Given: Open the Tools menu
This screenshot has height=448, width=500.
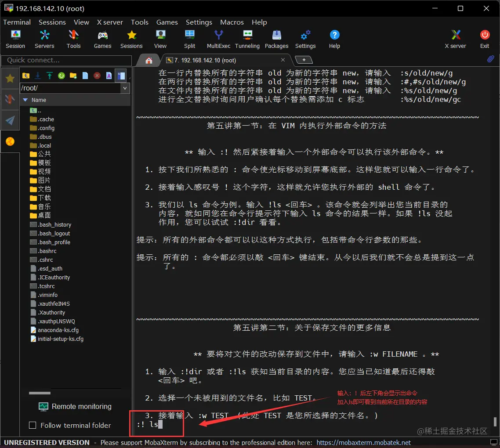Looking at the screenshot, I should (x=140, y=22).
